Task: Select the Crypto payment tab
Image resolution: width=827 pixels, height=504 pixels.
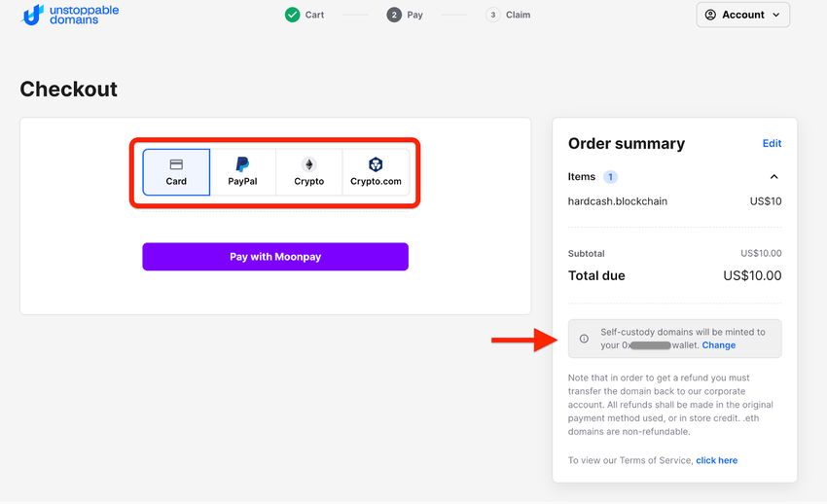Action: tap(309, 172)
